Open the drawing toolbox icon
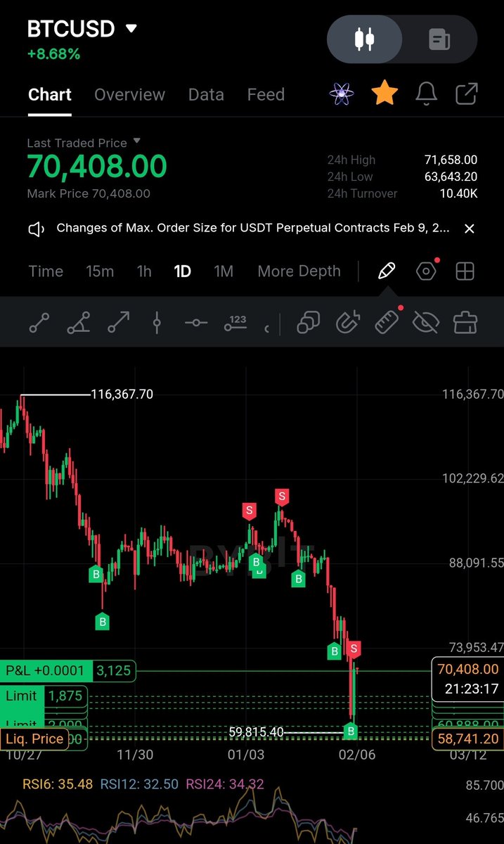This screenshot has width=504, height=844. point(465,323)
